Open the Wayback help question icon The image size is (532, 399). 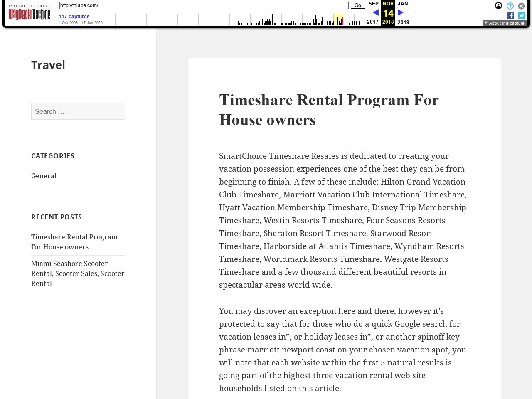510,6
